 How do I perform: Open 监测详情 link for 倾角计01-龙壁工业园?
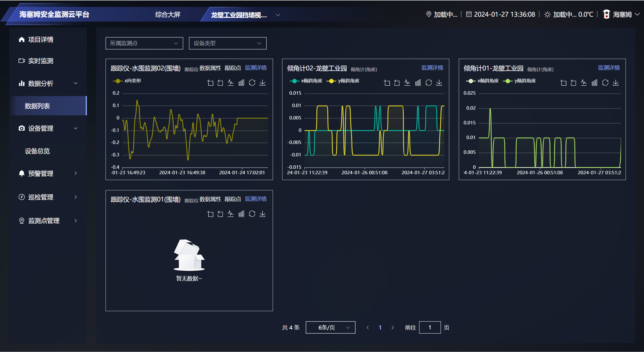point(609,68)
